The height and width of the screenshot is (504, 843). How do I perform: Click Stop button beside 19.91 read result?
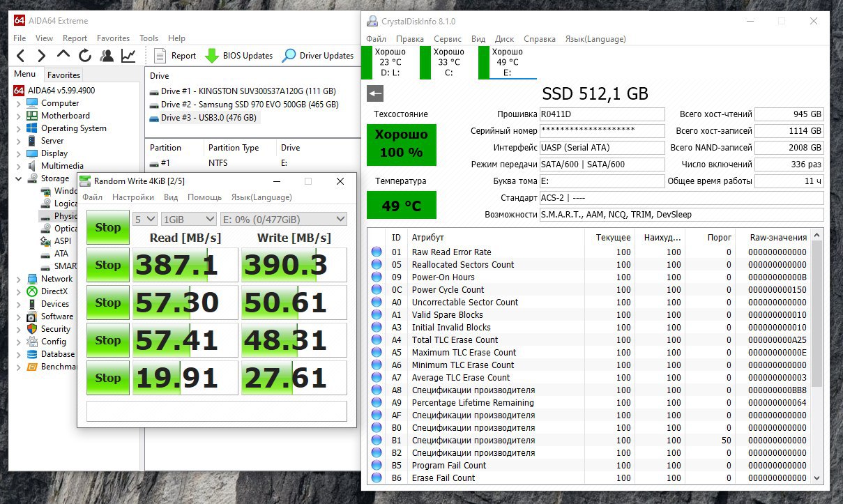click(108, 378)
